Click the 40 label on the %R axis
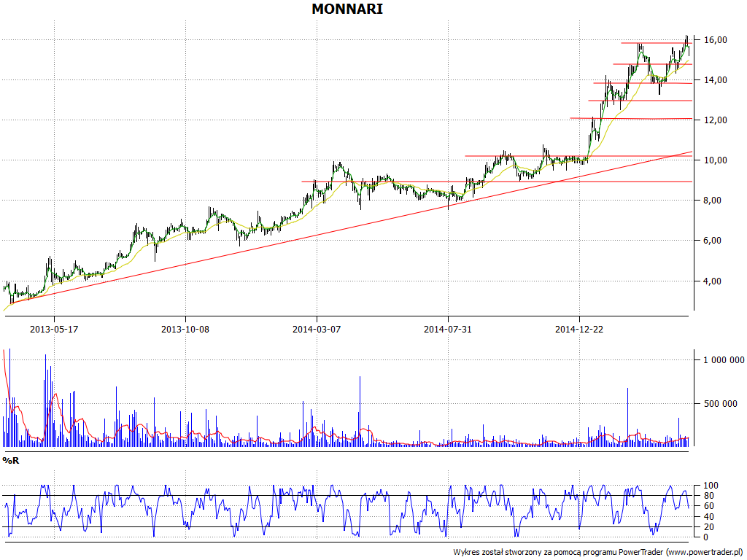Screen dimensions: 747x560 [709, 517]
